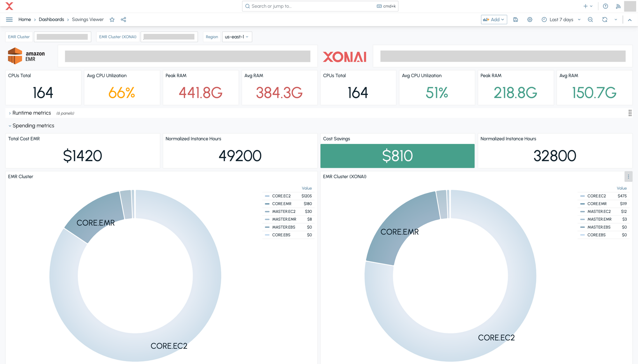
Task: Toggle CORE.EMR series in EMR Cluster legend
Action: [x=281, y=204]
